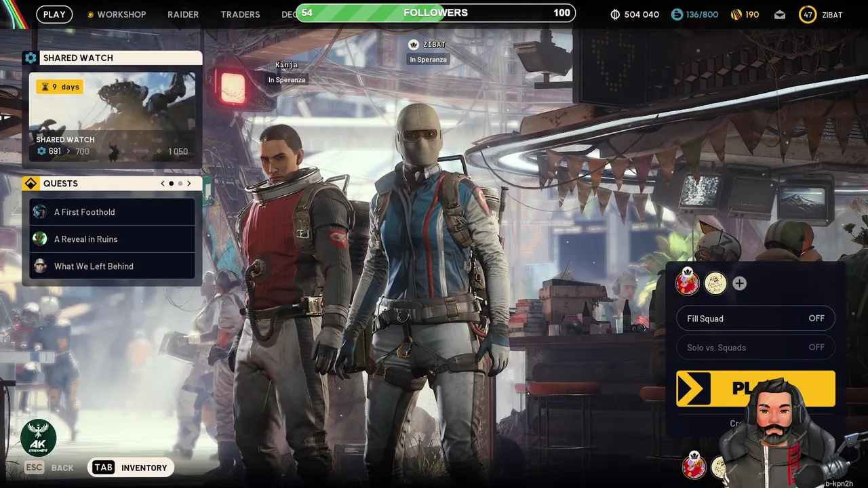Click the Shared Watch panel header

(x=112, y=58)
